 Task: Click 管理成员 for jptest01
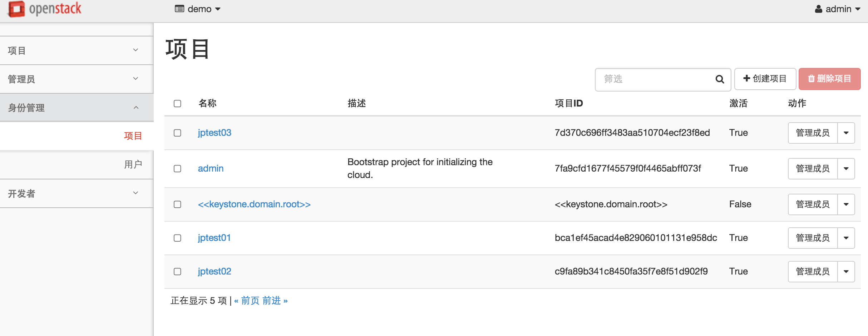tap(813, 238)
